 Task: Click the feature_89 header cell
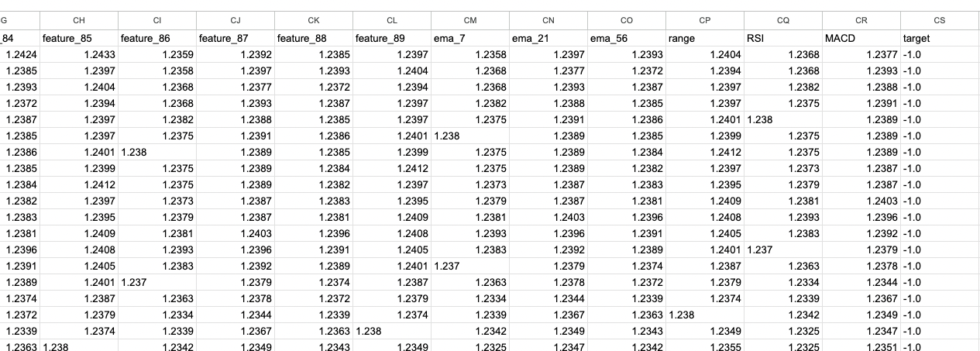click(x=392, y=37)
